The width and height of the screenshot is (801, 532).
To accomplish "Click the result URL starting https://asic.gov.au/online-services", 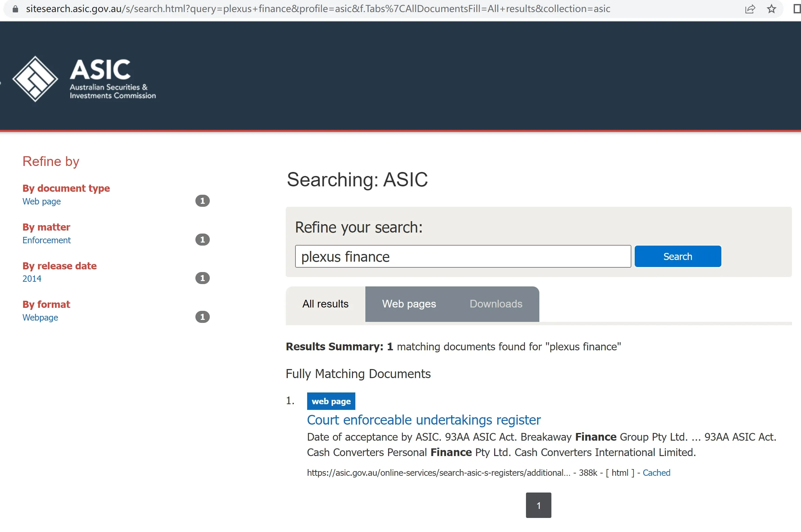I will click(439, 473).
